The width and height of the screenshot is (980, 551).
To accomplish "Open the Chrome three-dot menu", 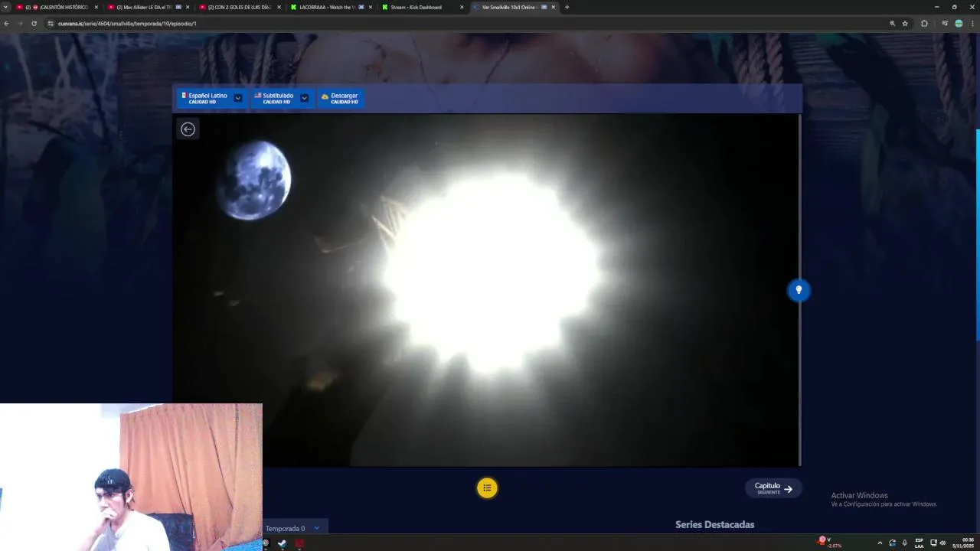I will point(972,24).
